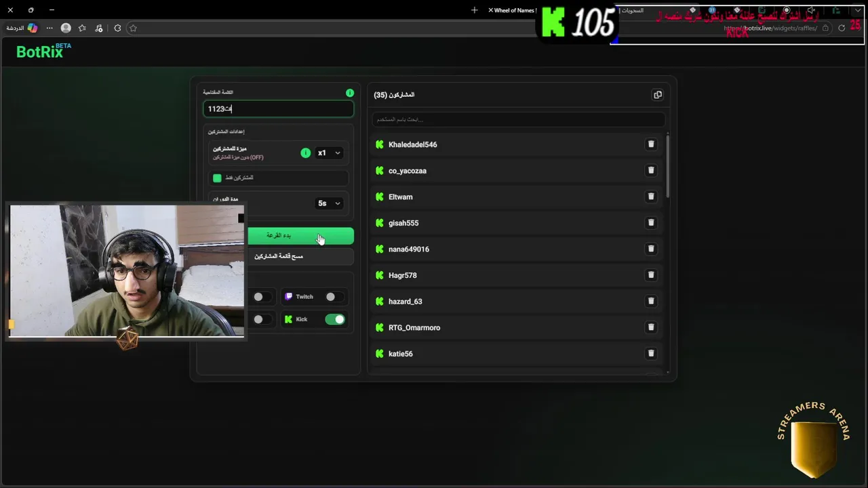Viewport: 868px width, 488px height.
Task: Click Kick logo beside gisah555
Action: point(380,223)
